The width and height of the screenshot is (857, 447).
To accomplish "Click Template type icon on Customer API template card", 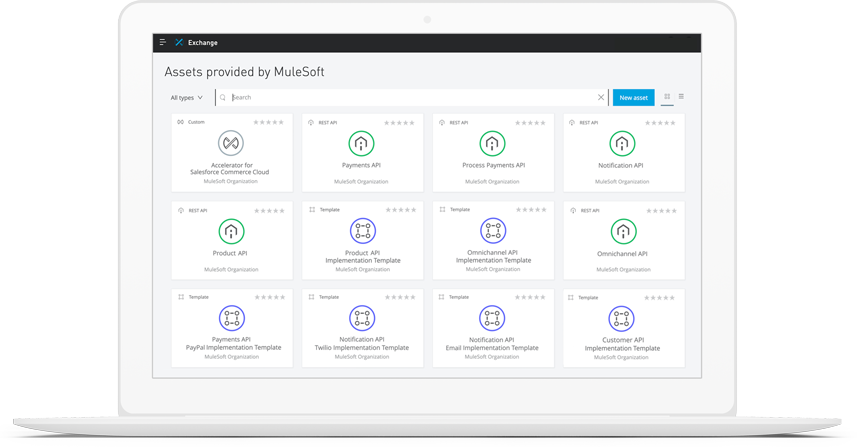I will 571,298.
